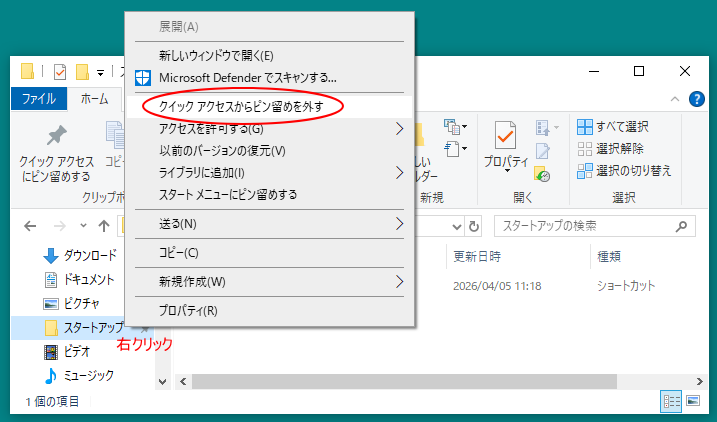717x422 pixels.
Task: Click the horizontal scrollbar right arrow
Action: [700, 381]
